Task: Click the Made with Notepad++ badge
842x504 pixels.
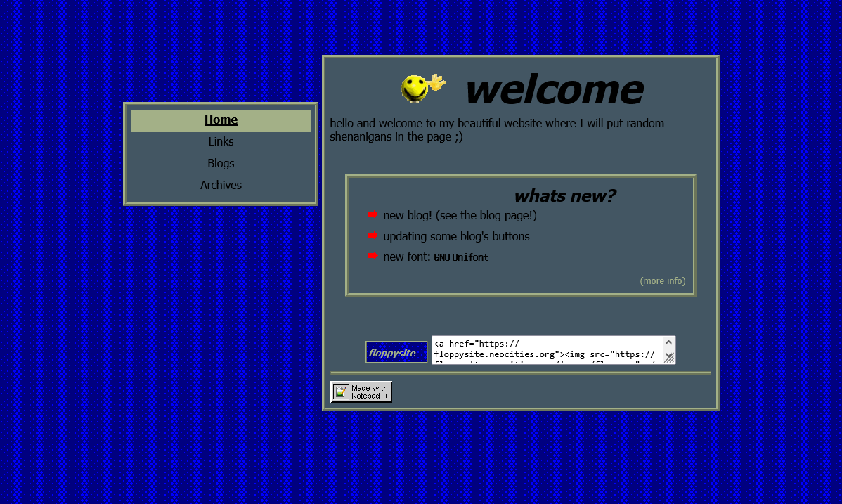Action: click(x=361, y=392)
